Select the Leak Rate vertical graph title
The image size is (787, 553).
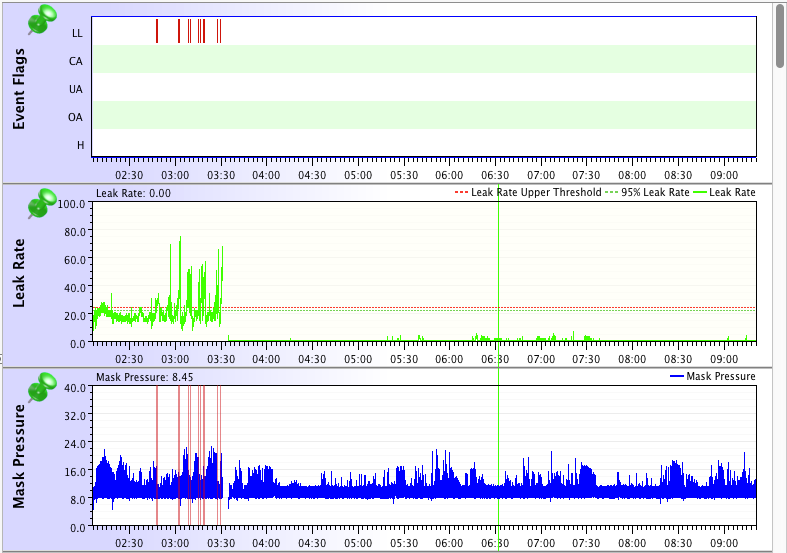point(19,273)
